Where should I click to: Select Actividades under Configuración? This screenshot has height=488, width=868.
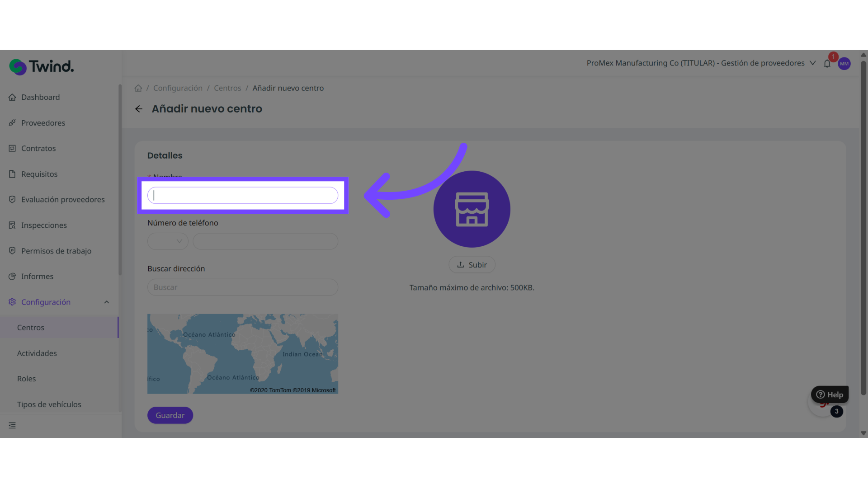click(x=37, y=353)
